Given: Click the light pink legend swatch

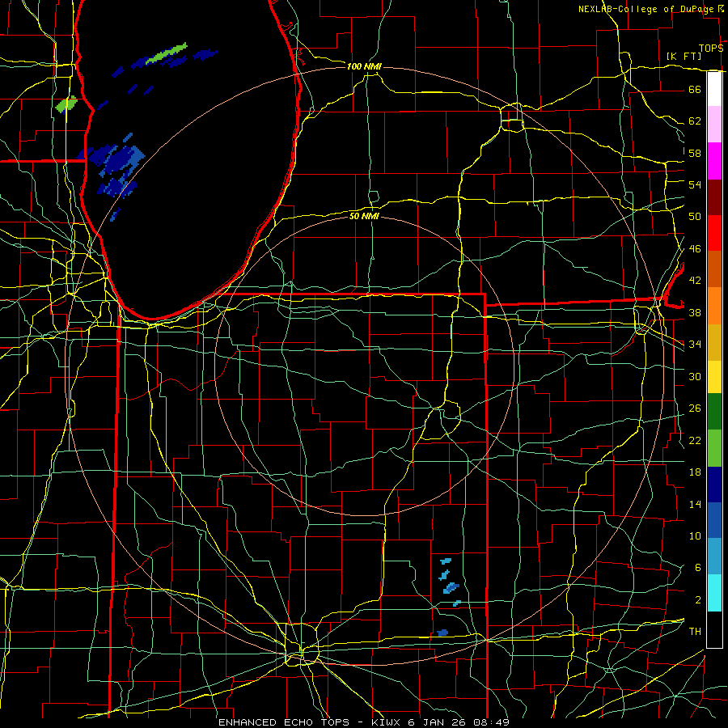Looking at the screenshot, I should click(714, 125).
